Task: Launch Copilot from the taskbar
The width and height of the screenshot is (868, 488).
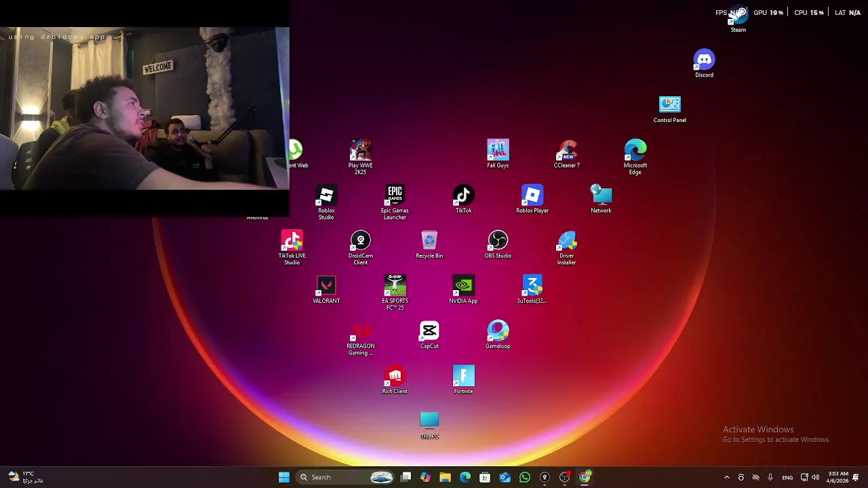Action: [x=425, y=477]
